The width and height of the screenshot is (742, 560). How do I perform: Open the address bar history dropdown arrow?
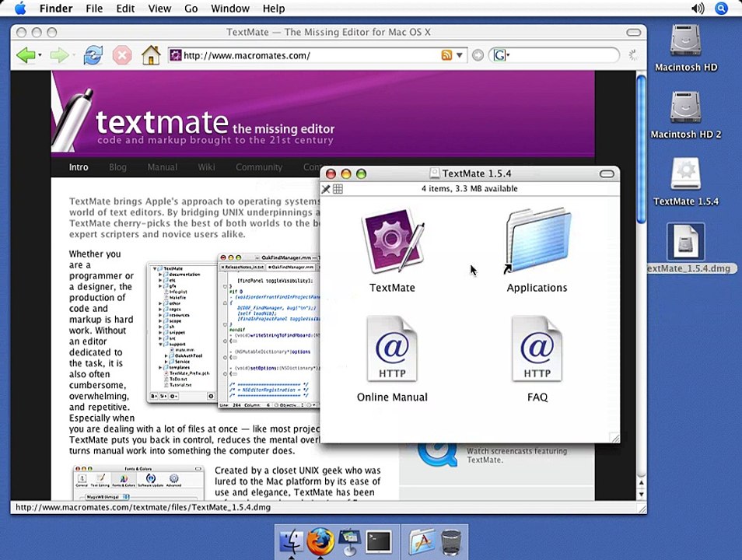coord(459,55)
